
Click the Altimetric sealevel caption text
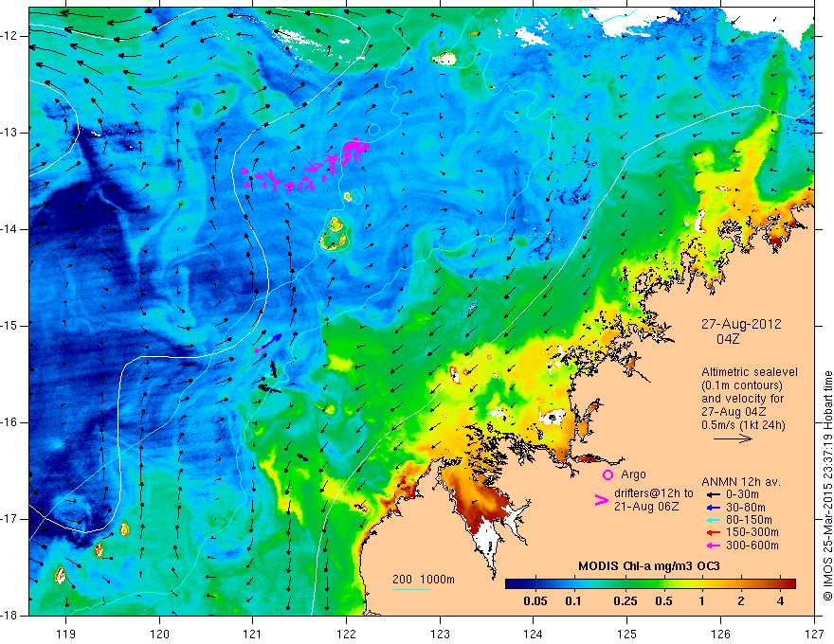click(x=749, y=398)
